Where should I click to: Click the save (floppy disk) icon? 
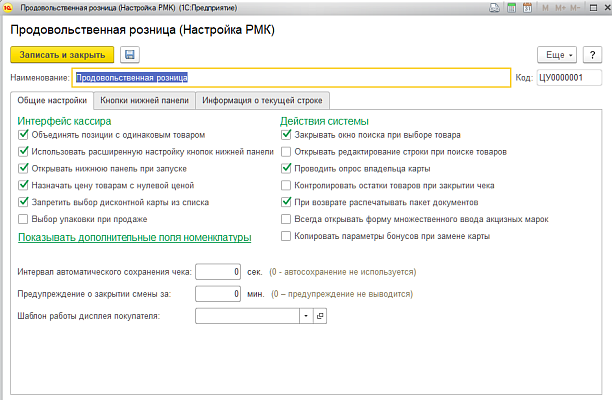tap(131, 54)
